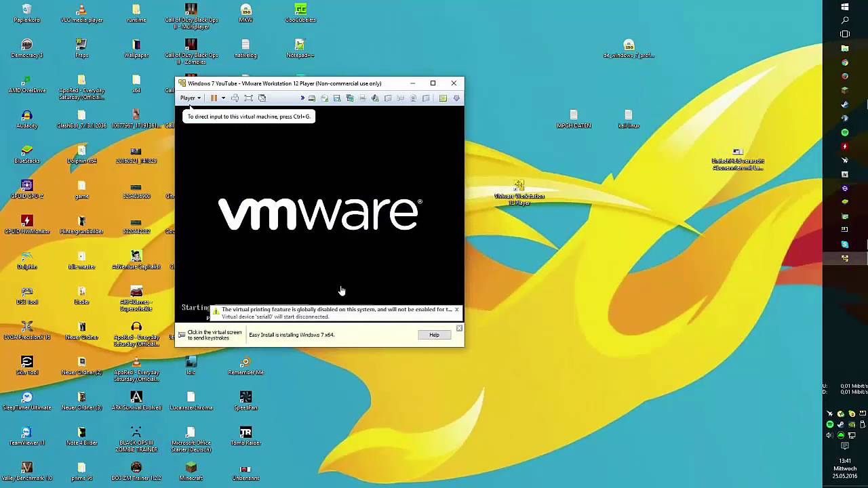Screen dimensions: 868x488
Task: Open the Player menu in VMware
Action: click(x=190, y=98)
